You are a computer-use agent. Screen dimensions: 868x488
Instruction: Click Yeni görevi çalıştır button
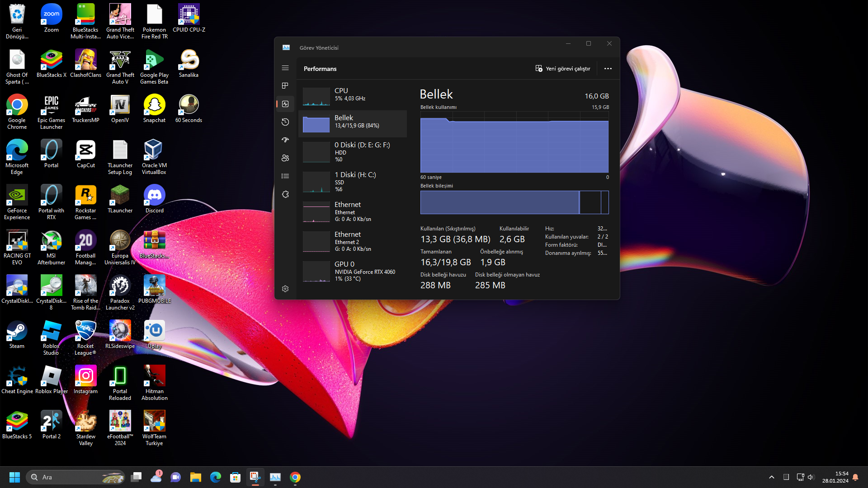point(563,69)
